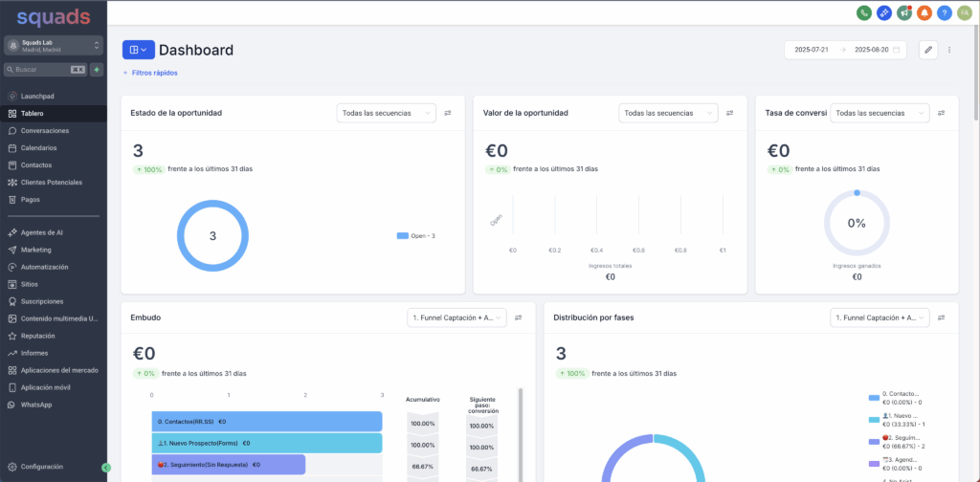Viewport: 980px width, 482px height.
Task: Open the blue help question mark icon
Action: click(x=945, y=12)
